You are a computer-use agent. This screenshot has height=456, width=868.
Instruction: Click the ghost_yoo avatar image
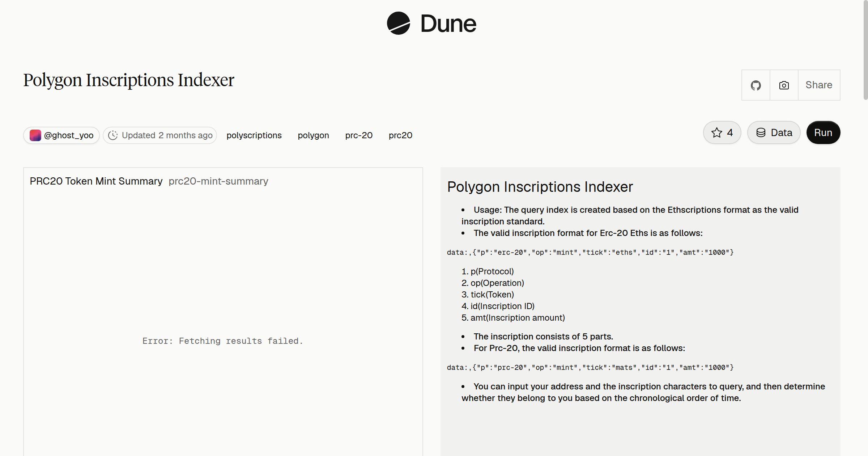point(35,135)
